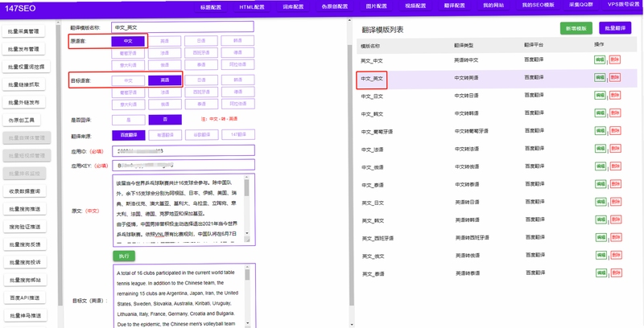
Task: Open the 伪原创配置 menu item
Action: 334,6
